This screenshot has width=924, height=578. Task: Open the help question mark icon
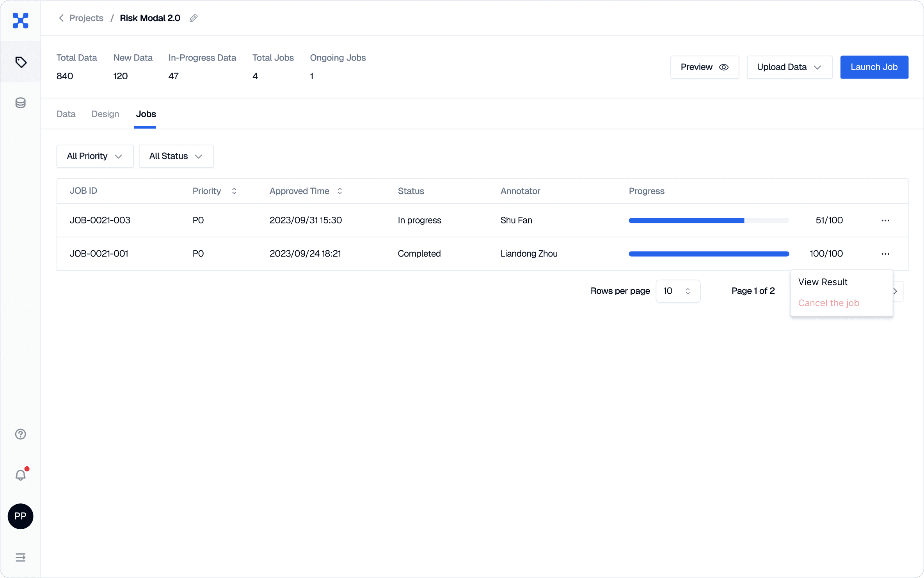coord(21,434)
